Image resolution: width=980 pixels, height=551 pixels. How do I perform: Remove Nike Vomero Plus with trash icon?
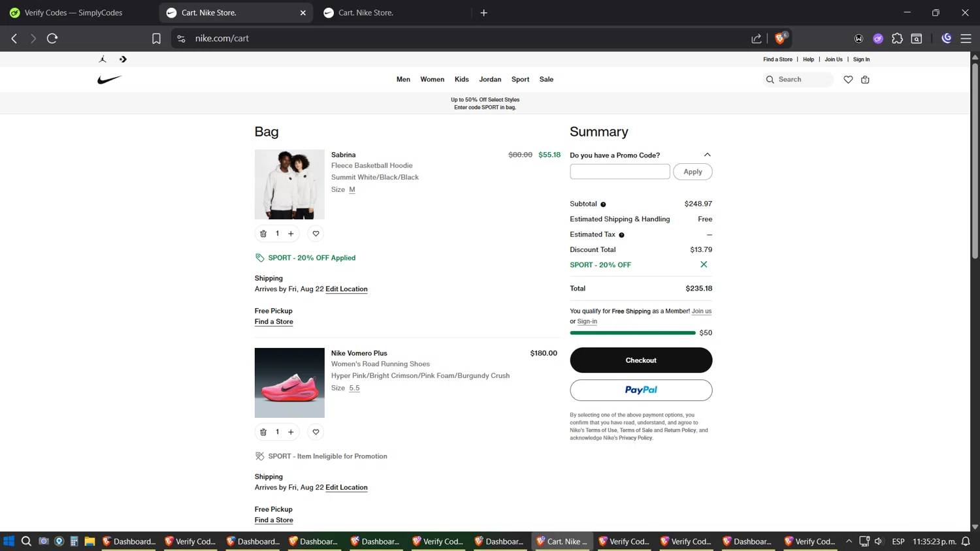point(263,432)
